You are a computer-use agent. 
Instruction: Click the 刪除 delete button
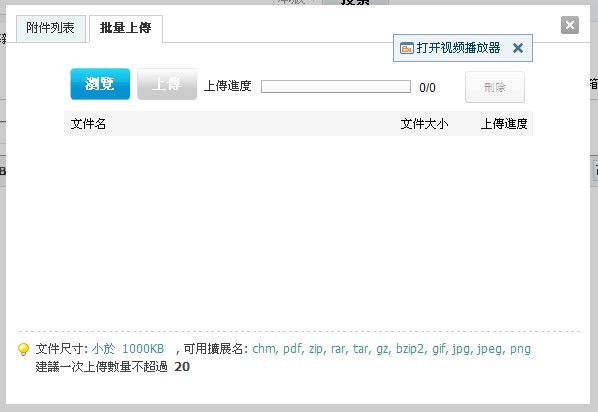coord(495,87)
